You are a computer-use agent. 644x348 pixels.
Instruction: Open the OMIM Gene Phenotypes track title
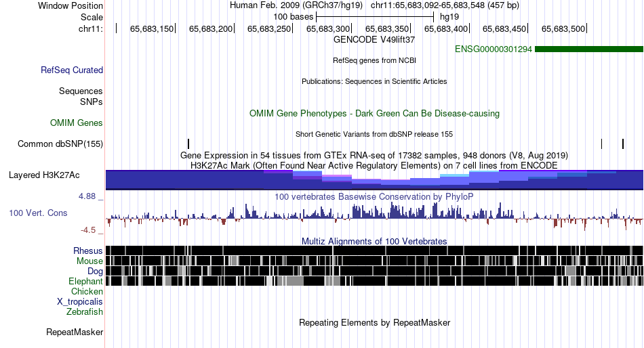(374, 113)
